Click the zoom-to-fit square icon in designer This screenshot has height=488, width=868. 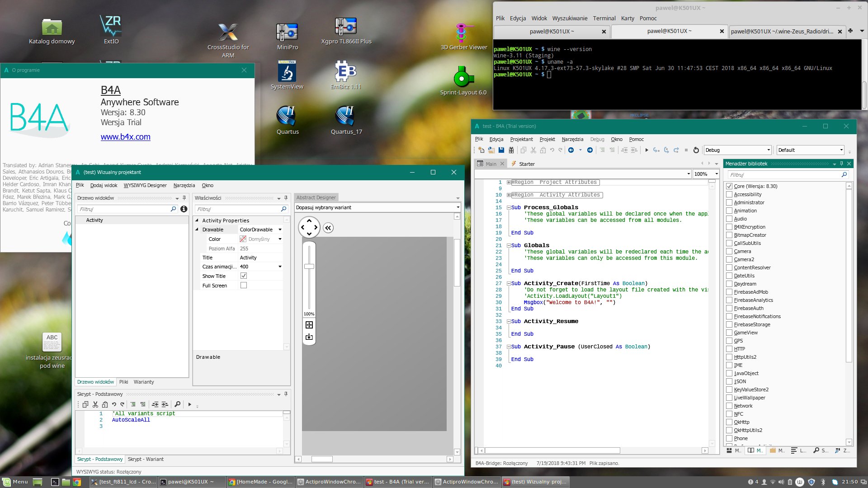coord(309,325)
